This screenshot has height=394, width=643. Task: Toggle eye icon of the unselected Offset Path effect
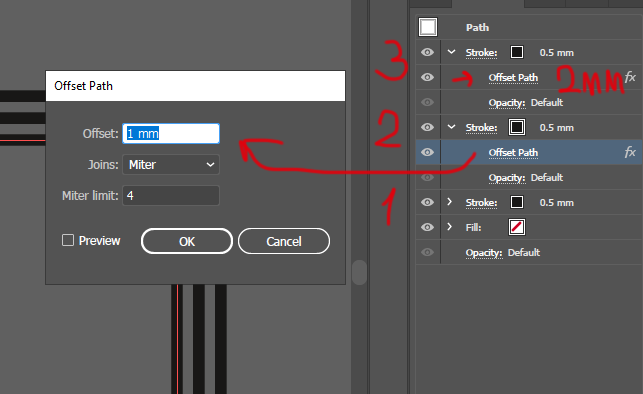427,77
